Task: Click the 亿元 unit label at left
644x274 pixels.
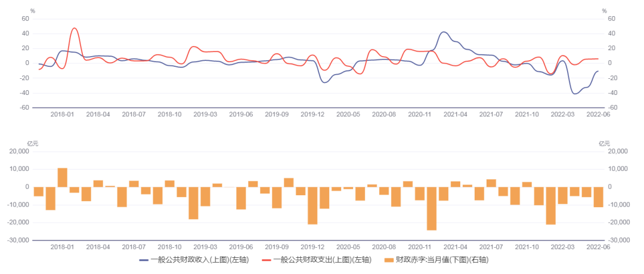Action: pos(33,143)
